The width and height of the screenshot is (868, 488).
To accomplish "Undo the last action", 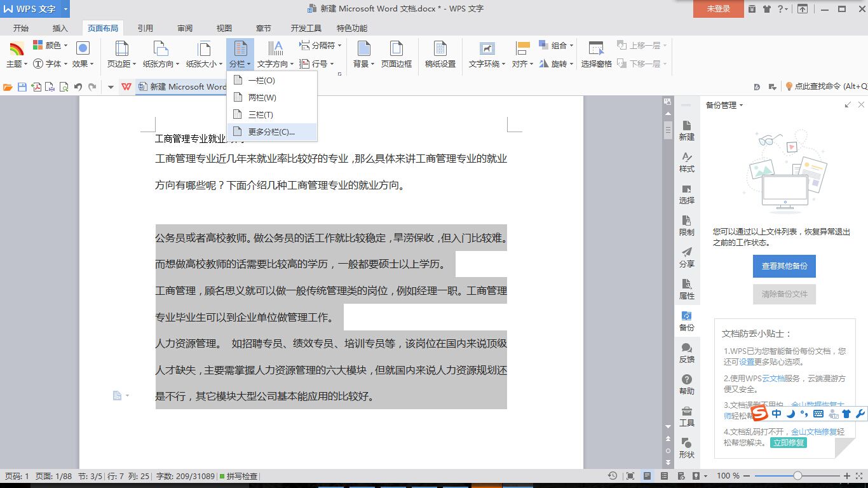I will click(78, 87).
